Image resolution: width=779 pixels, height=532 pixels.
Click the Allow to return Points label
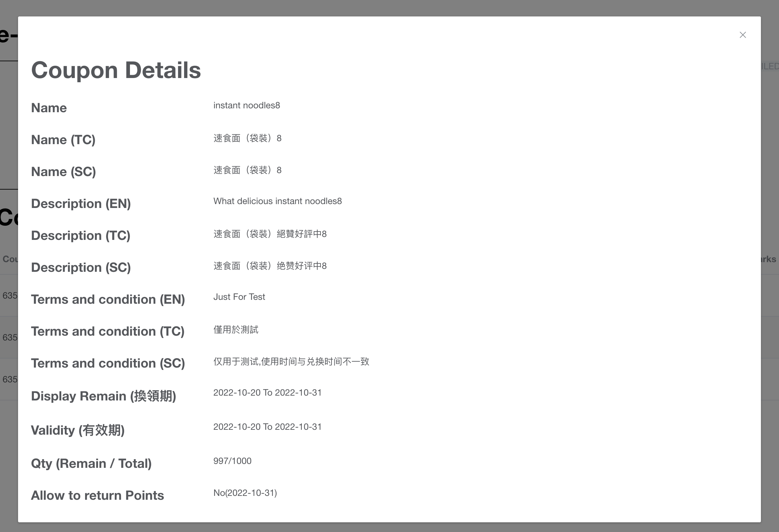[97, 496]
